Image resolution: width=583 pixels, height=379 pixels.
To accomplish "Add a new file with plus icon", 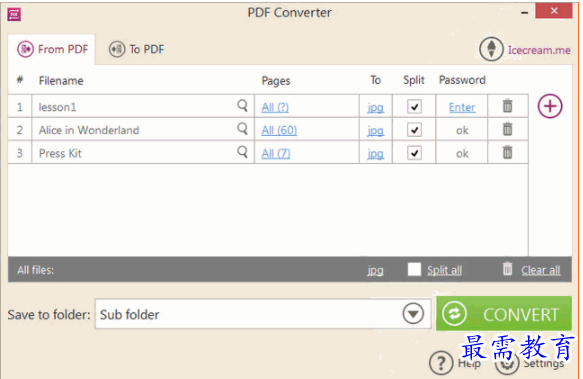I will coord(550,106).
